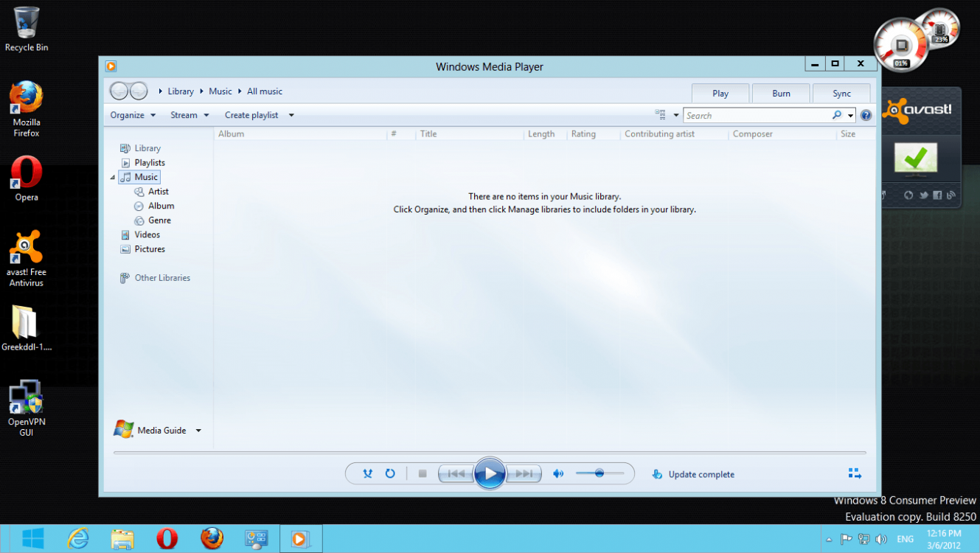Click the search magnifier icon
980x553 pixels.
pyautogui.click(x=835, y=115)
